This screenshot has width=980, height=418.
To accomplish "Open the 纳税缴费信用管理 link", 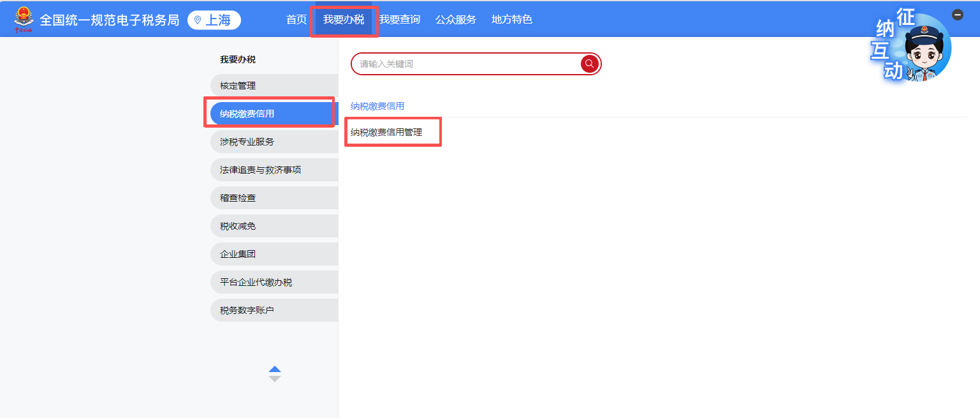I will (x=386, y=133).
